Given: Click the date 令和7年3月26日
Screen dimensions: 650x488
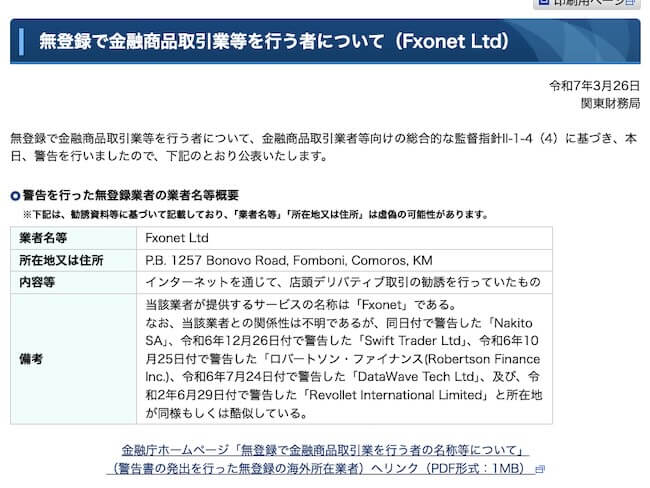Looking at the screenshot, I should (x=594, y=85).
